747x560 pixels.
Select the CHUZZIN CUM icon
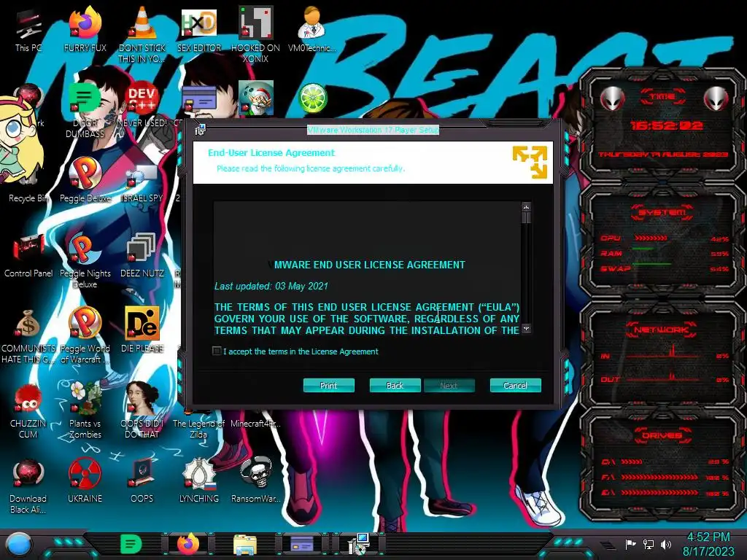point(28,412)
